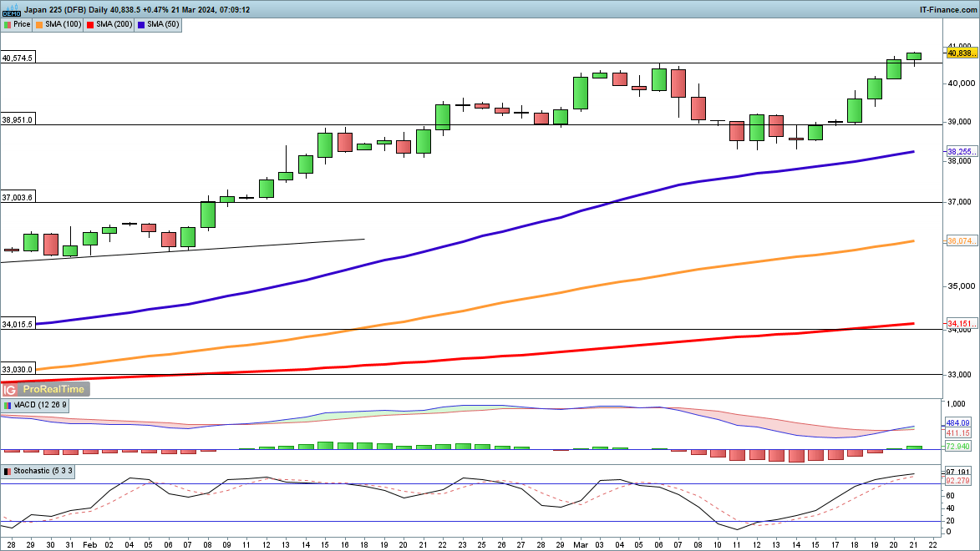Click the yellow current price tag 40,838
980x551 pixels.
962,53
